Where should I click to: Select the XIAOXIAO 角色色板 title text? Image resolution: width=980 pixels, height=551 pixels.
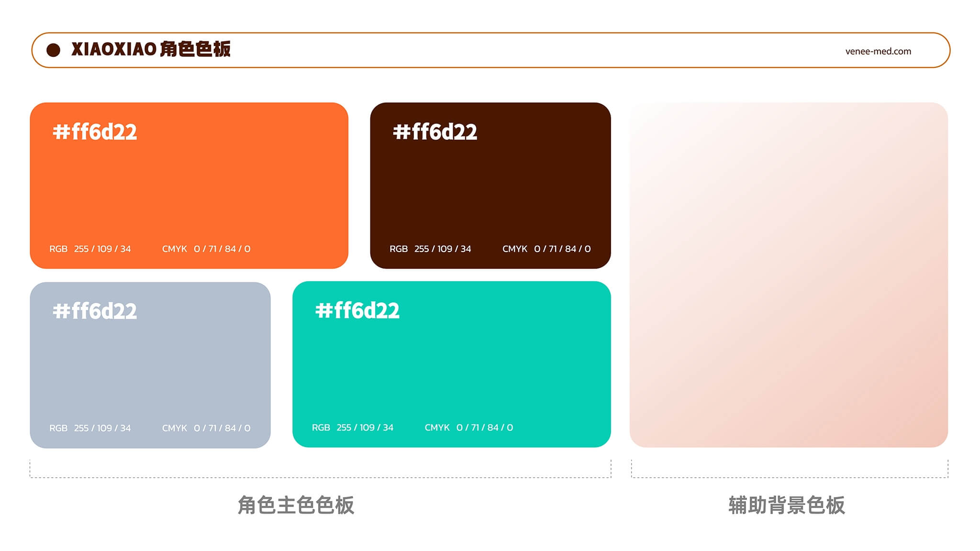(151, 49)
